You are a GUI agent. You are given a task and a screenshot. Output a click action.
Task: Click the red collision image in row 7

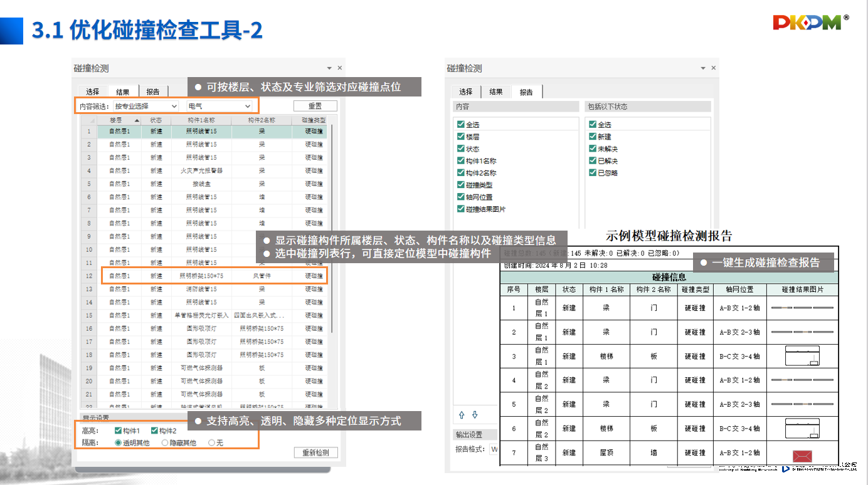point(803,454)
